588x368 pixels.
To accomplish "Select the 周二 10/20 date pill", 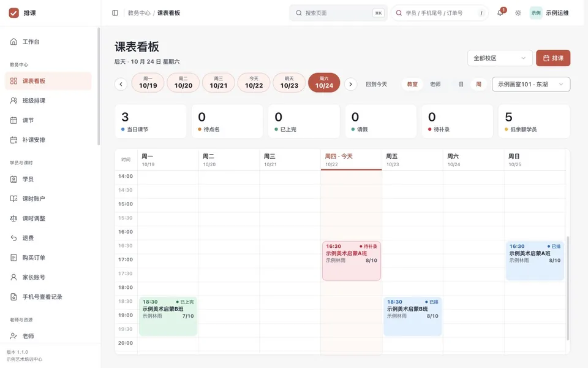I will pos(183,83).
